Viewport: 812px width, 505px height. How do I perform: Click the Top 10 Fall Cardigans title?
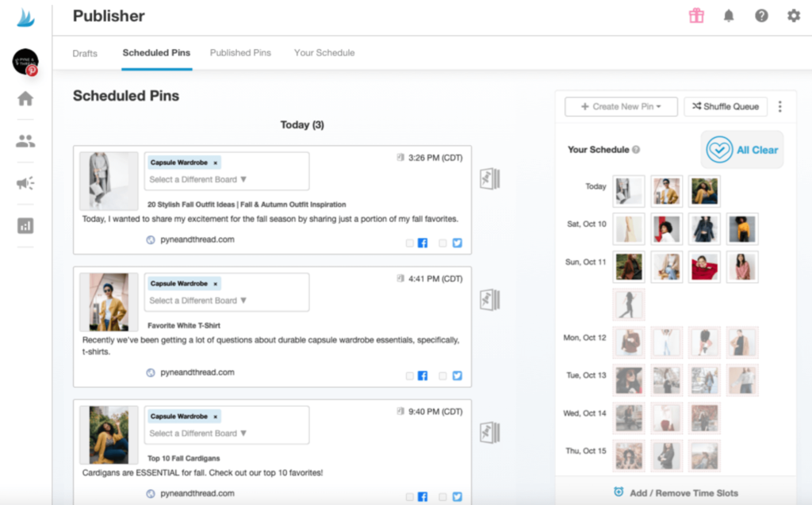pos(183,458)
